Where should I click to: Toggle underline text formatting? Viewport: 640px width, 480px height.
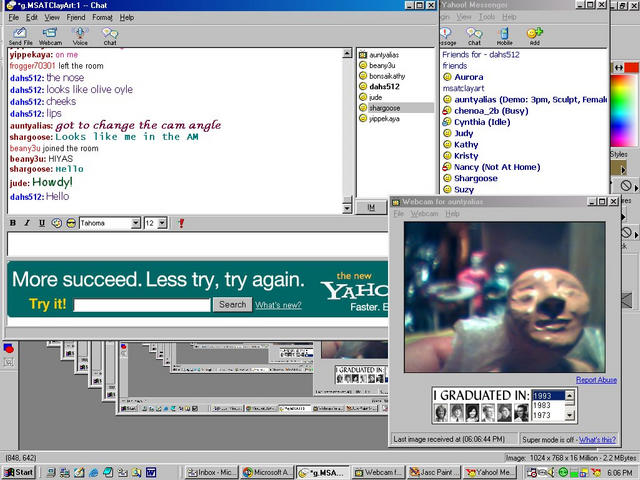42,223
